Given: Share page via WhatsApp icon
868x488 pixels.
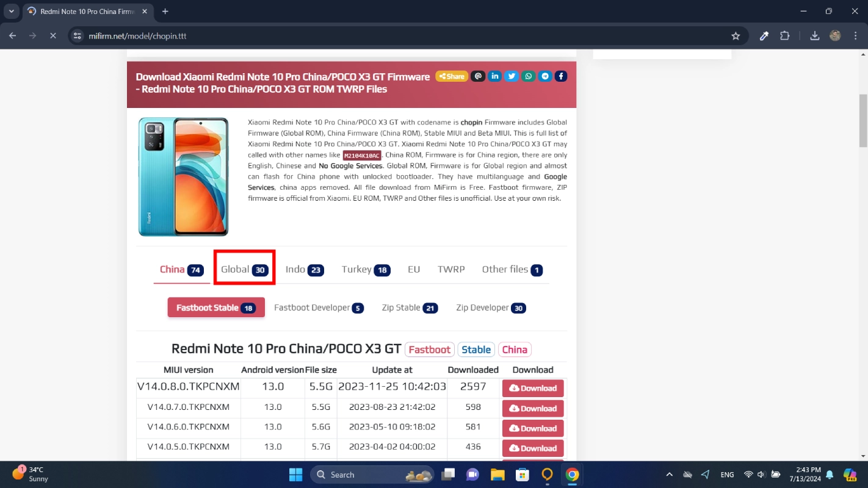Looking at the screenshot, I should tap(529, 76).
